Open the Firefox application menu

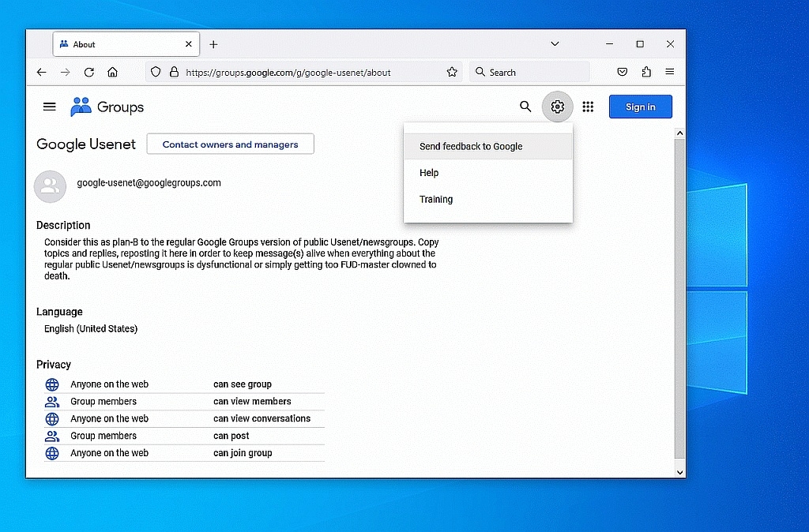[x=670, y=72]
